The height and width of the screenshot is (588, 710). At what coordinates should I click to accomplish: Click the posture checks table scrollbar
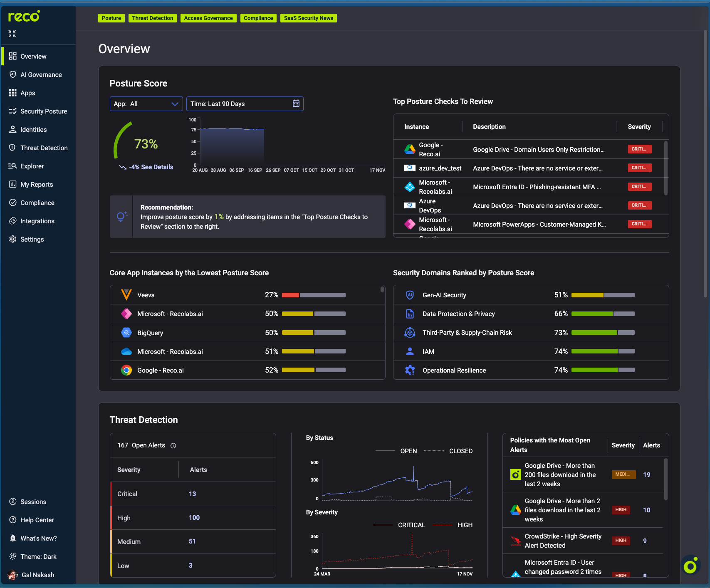coord(666,168)
